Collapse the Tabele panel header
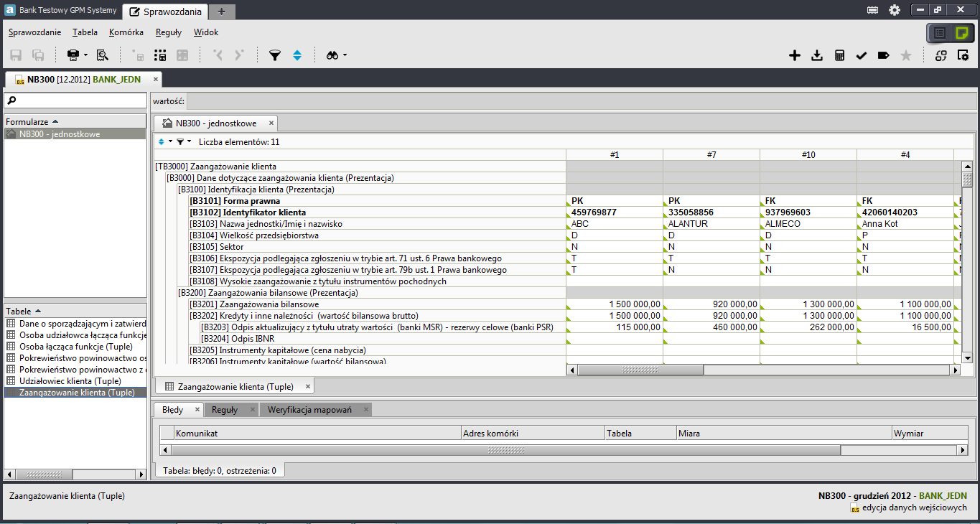Viewport: 980px width, 524px height. coord(75,311)
